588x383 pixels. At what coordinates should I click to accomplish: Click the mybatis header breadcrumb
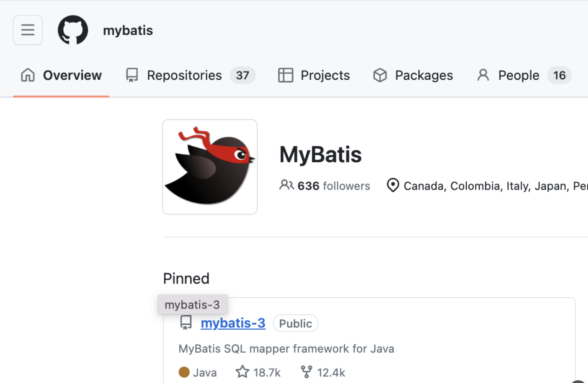128,31
